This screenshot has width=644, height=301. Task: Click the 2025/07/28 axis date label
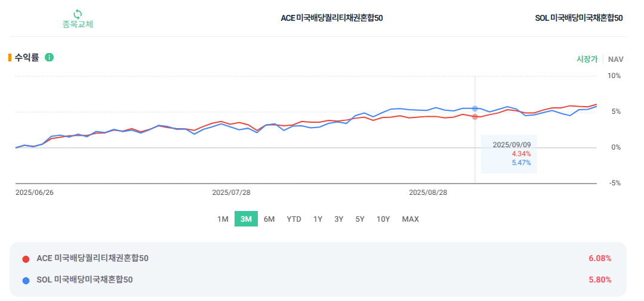[x=231, y=193]
